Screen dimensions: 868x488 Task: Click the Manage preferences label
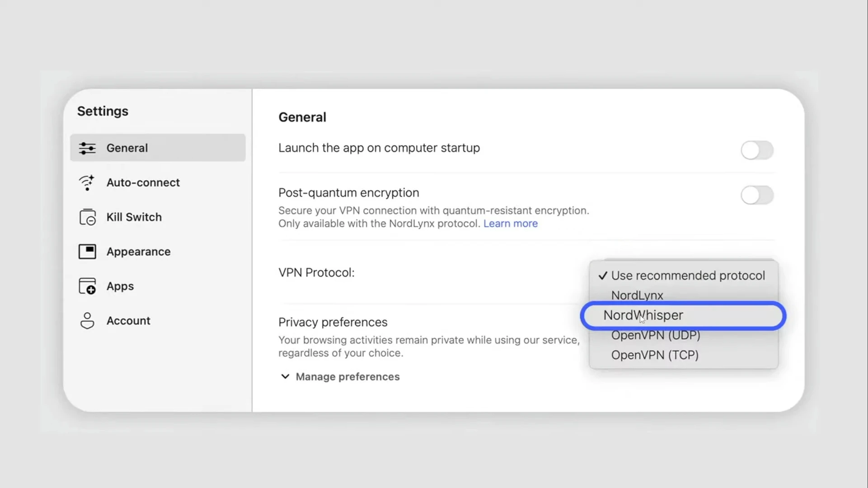(x=347, y=377)
